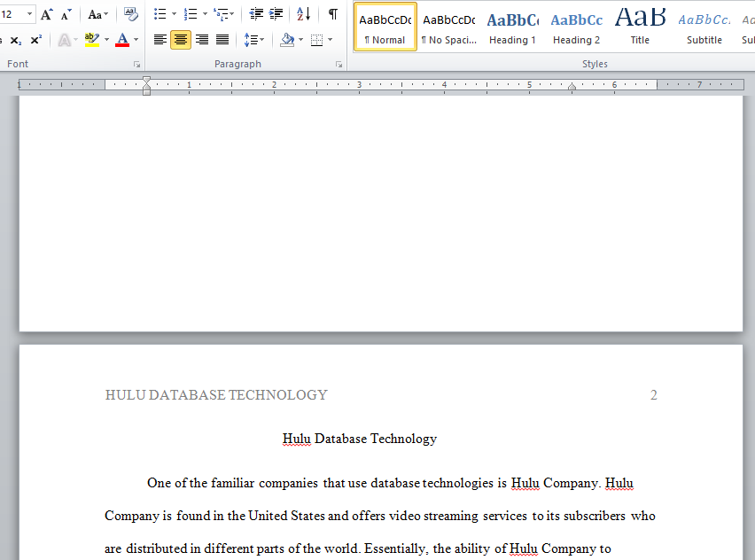The height and width of the screenshot is (560, 755).
Task: Click inside the font size box
Action: (x=12, y=14)
